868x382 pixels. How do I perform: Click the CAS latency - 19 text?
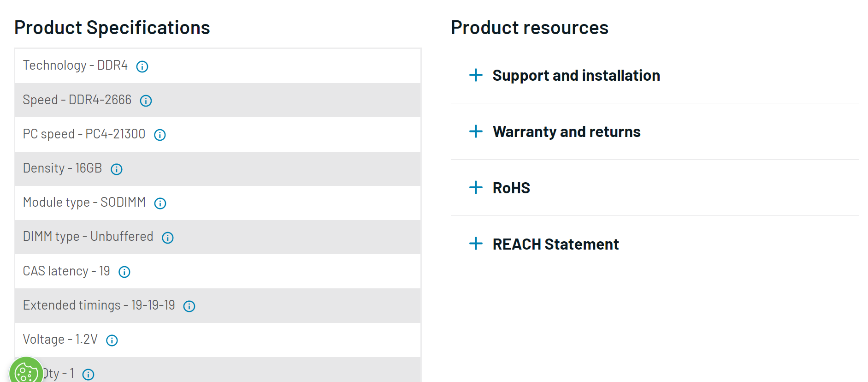click(x=66, y=271)
